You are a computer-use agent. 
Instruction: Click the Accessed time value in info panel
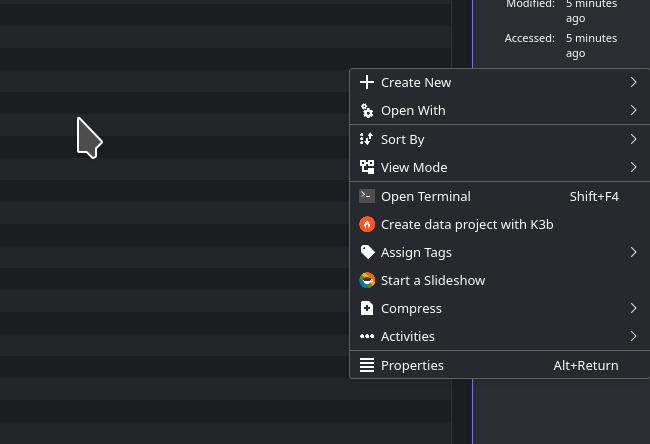coord(591,45)
